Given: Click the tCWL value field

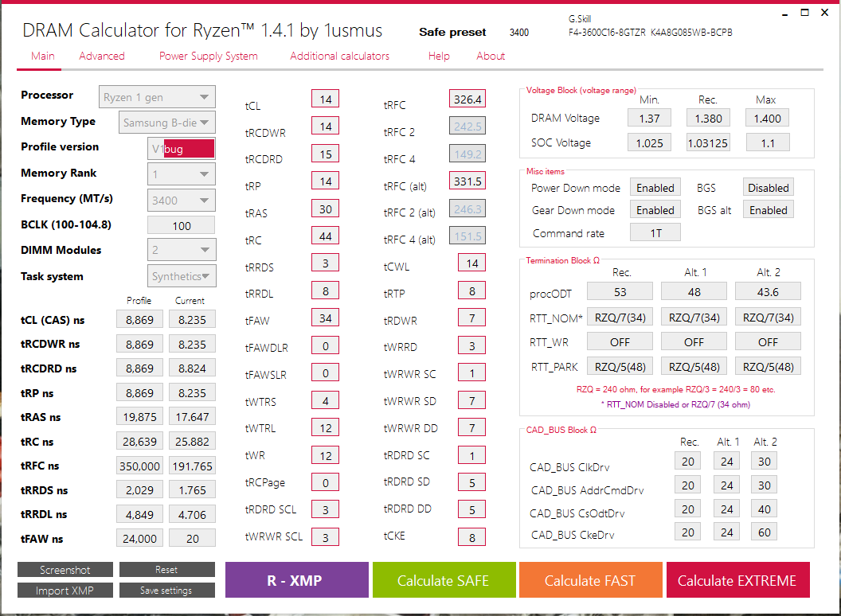Looking at the screenshot, I should point(471,263).
